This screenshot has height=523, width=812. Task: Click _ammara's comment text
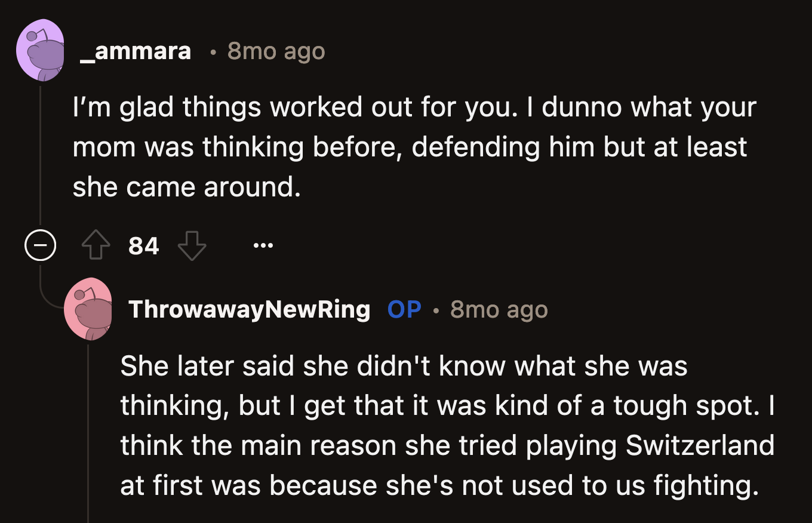pyautogui.click(x=412, y=146)
